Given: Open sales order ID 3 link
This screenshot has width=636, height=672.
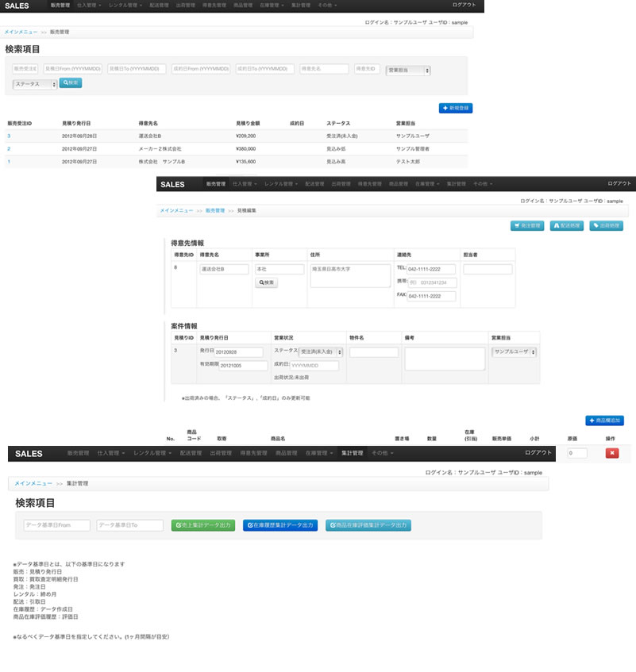Looking at the screenshot, I should point(9,136).
